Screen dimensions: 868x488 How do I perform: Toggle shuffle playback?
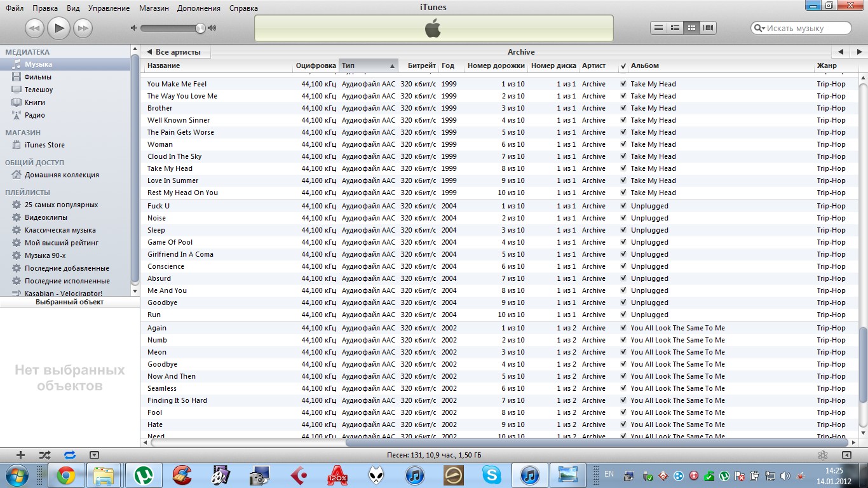pos(44,455)
